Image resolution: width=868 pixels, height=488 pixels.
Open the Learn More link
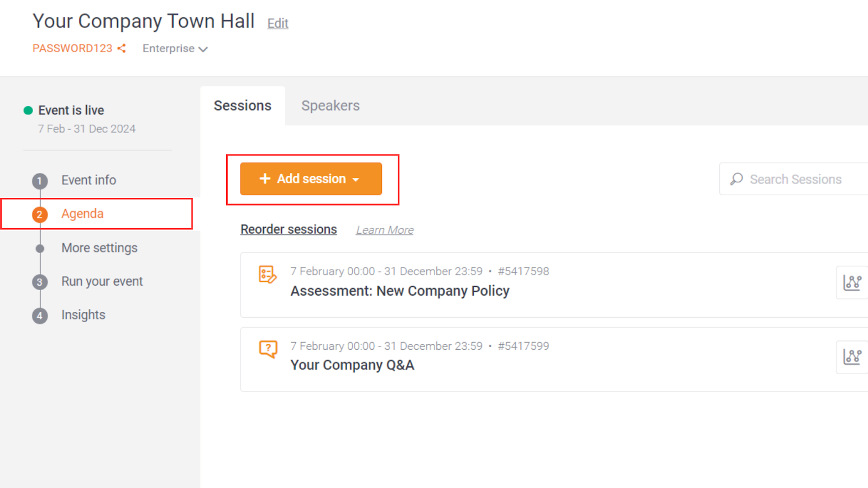[385, 230]
